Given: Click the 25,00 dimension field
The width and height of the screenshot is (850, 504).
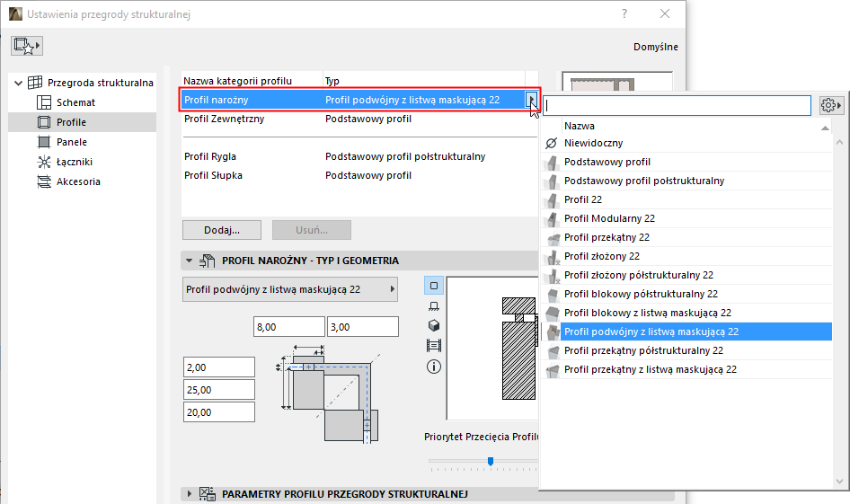Looking at the screenshot, I should tap(219, 390).
